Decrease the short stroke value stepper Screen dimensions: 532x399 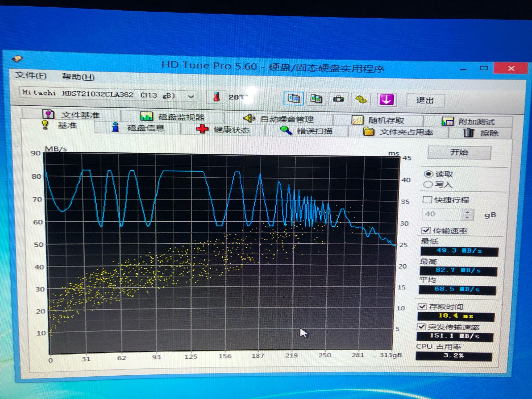click(x=468, y=218)
